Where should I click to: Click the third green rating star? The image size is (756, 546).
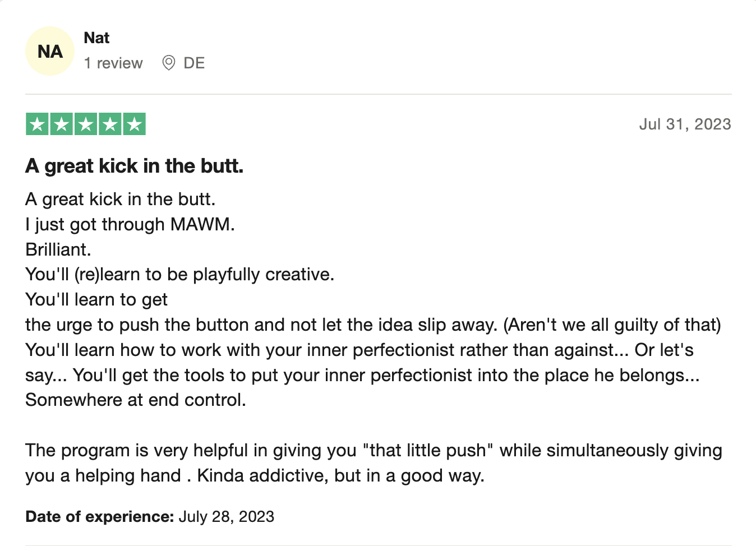coord(86,124)
